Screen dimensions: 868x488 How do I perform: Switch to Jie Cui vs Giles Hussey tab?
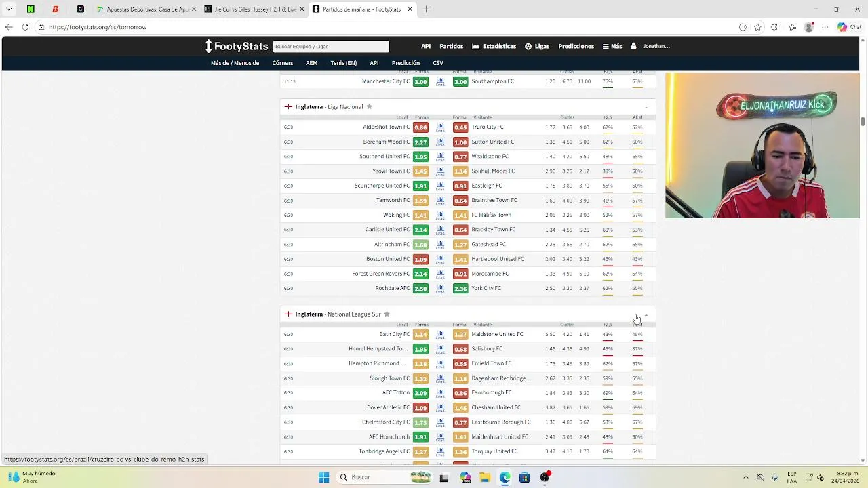(253, 9)
